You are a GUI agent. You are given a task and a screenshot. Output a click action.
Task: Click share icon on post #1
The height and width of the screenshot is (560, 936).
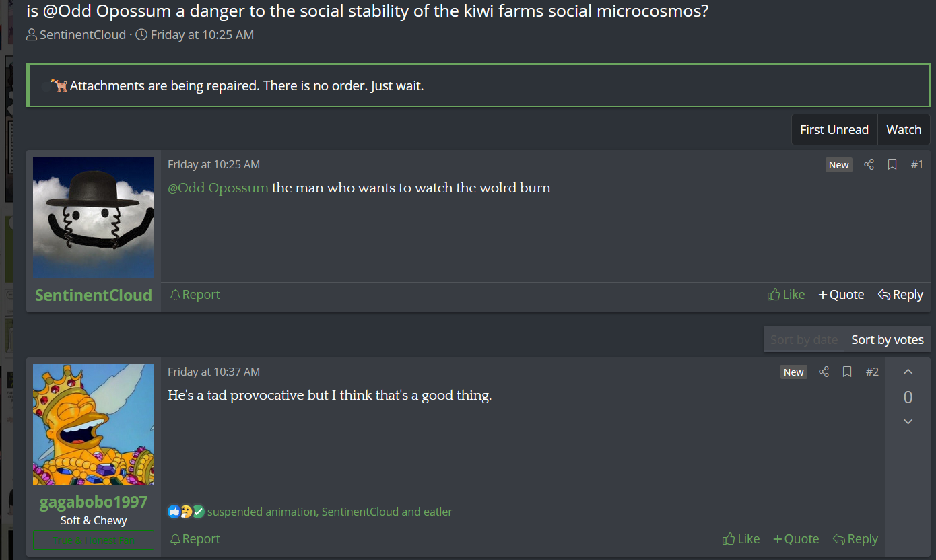coord(869,165)
